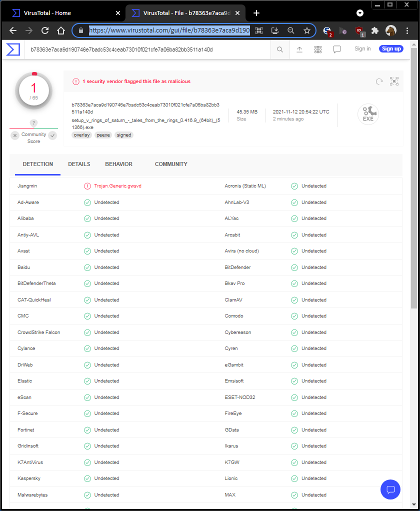420x511 pixels.
Task: Click the QR code icon in the address bar
Action: point(259,30)
